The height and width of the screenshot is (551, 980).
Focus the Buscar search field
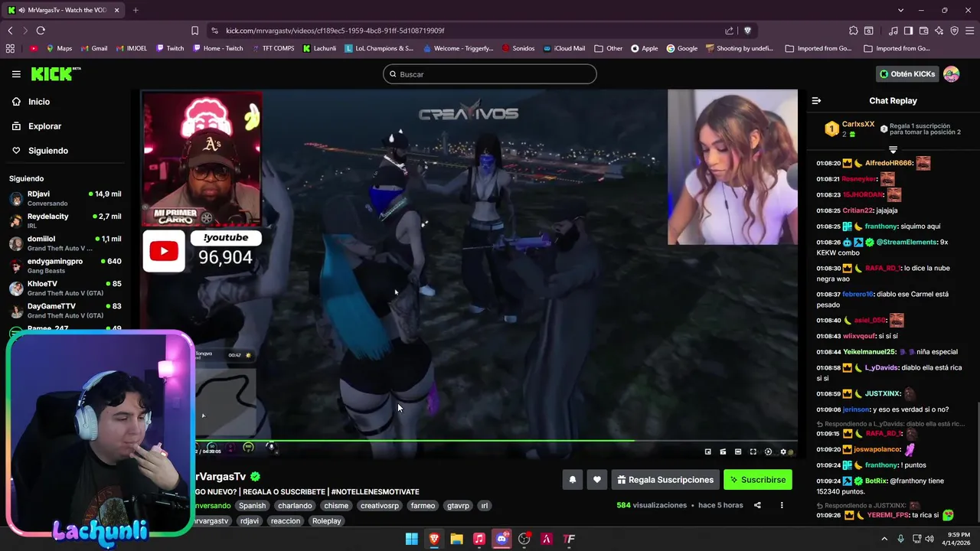(490, 74)
